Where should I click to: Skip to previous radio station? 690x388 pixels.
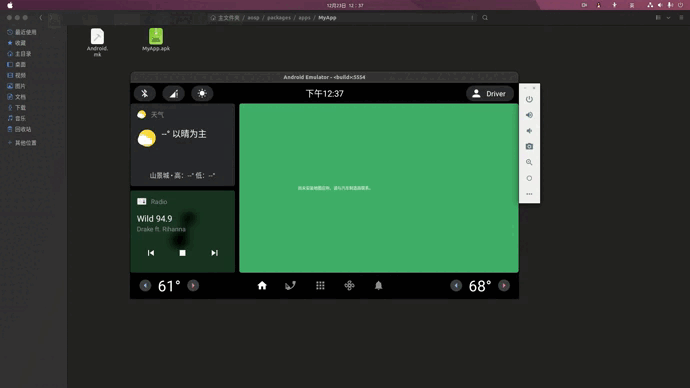click(151, 253)
